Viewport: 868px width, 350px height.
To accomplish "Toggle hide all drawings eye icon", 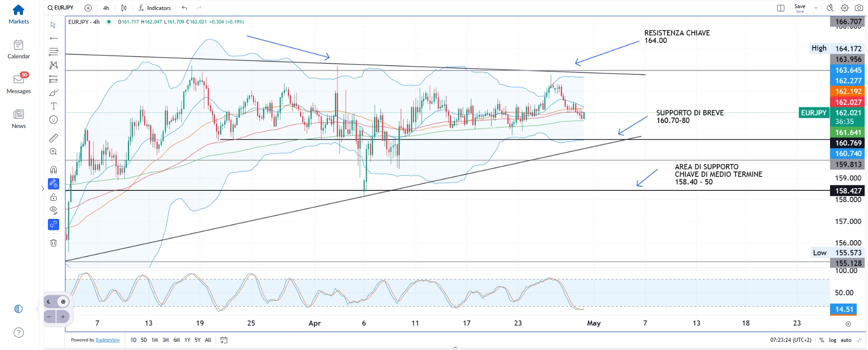I will coord(53,210).
